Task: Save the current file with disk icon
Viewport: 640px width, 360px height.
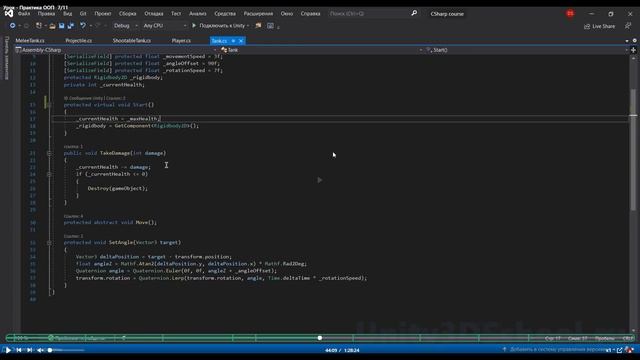Action: [62, 26]
